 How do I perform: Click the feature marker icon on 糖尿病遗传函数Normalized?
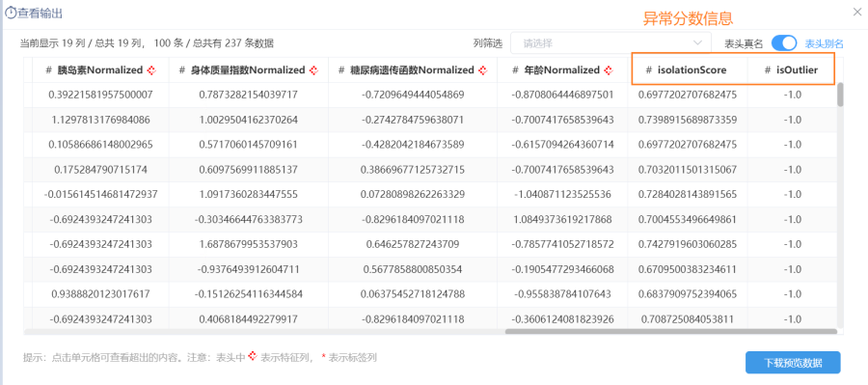483,70
